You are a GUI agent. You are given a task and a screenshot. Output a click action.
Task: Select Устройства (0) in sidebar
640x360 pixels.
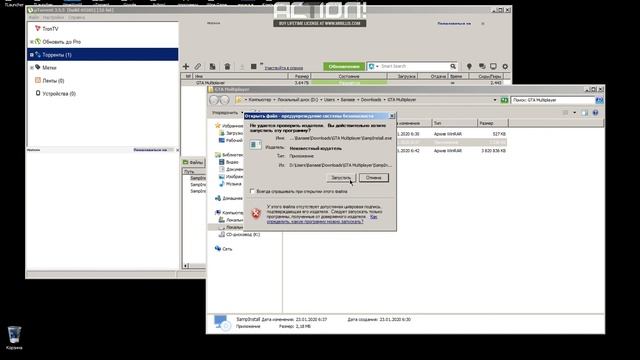59,93
